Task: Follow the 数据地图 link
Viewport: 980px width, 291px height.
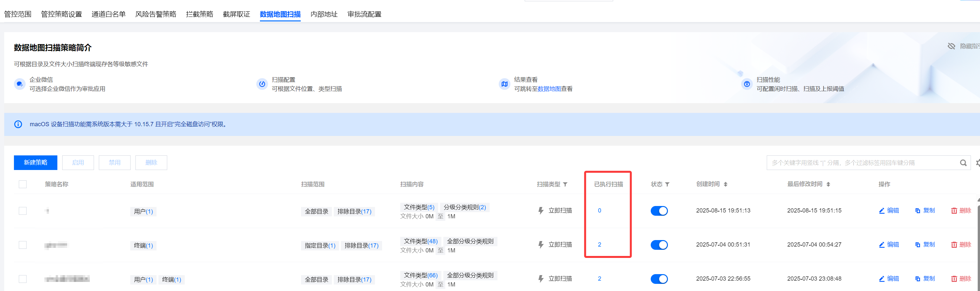Action: pos(549,89)
